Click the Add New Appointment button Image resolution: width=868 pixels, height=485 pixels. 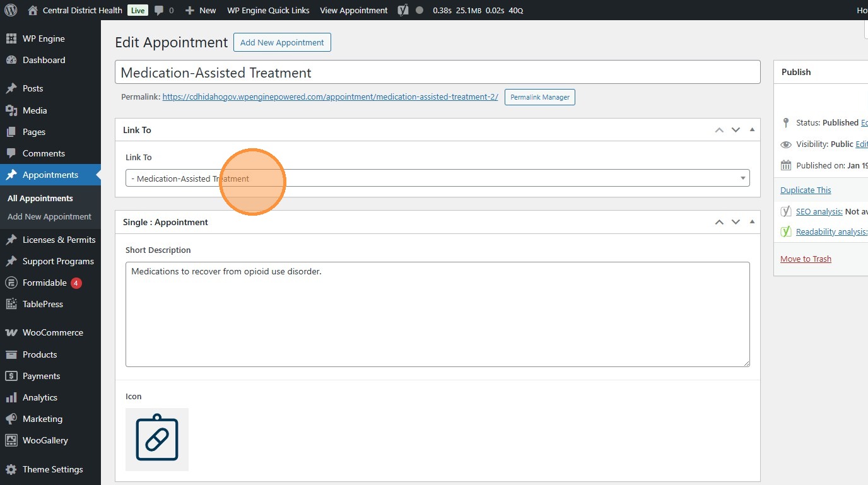282,42
